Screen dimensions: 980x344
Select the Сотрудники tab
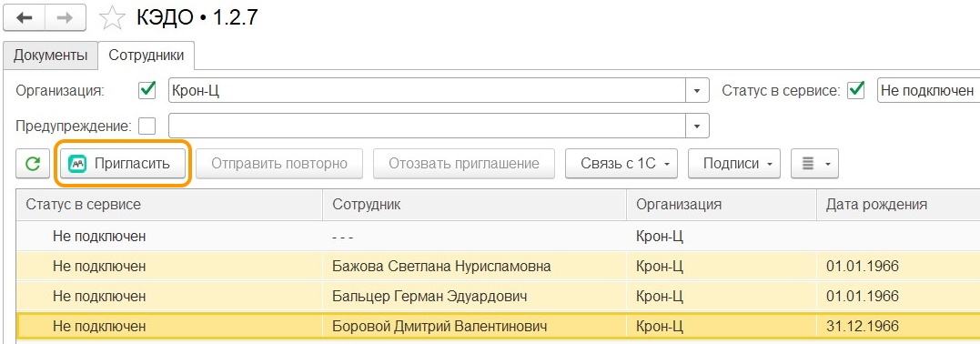click(x=146, y=55)
